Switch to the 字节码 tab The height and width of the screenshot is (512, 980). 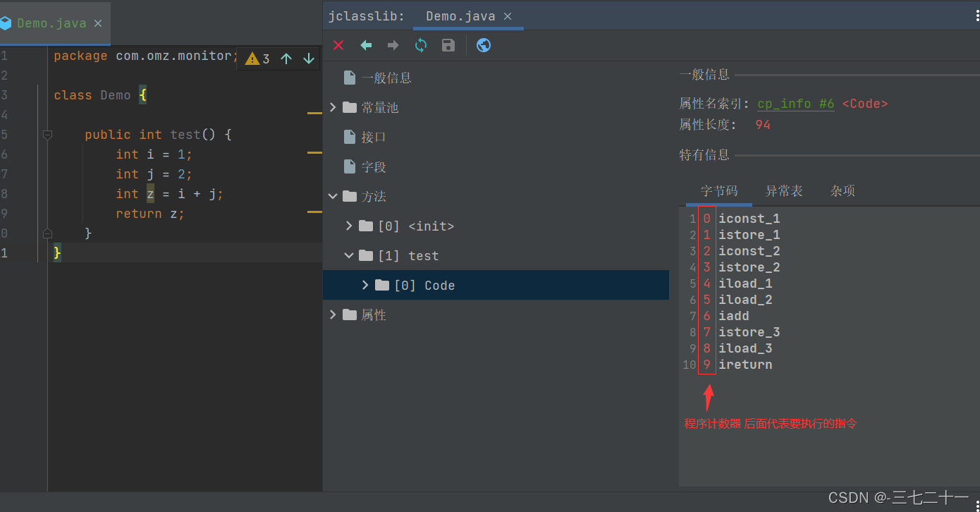tap(719, 190)
